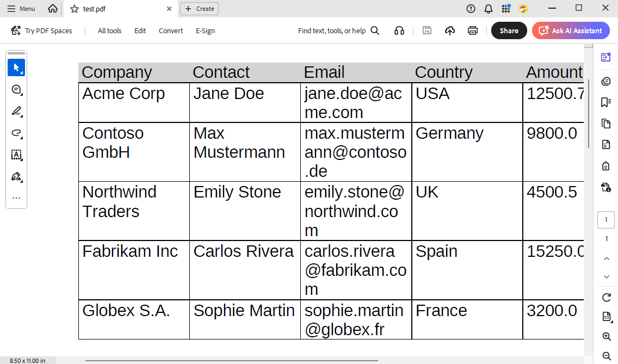The height and width of the screenshot is (364, 618).
Task: Go to the next page chevron
Action: (607, 277)
